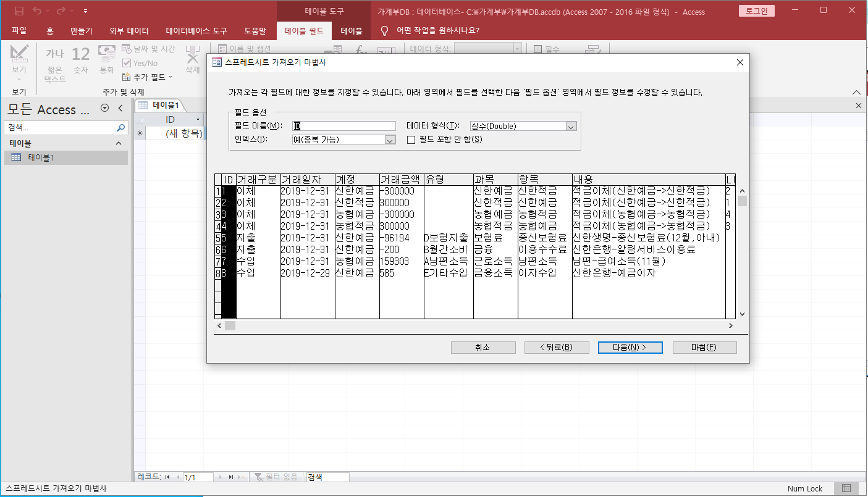Click the Save icon in the quick access toolbar
868x497 pixels.
[19, 11]
